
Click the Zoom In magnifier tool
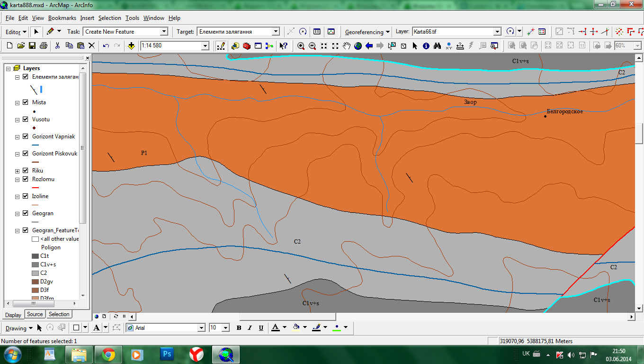(x=301, y=46)
